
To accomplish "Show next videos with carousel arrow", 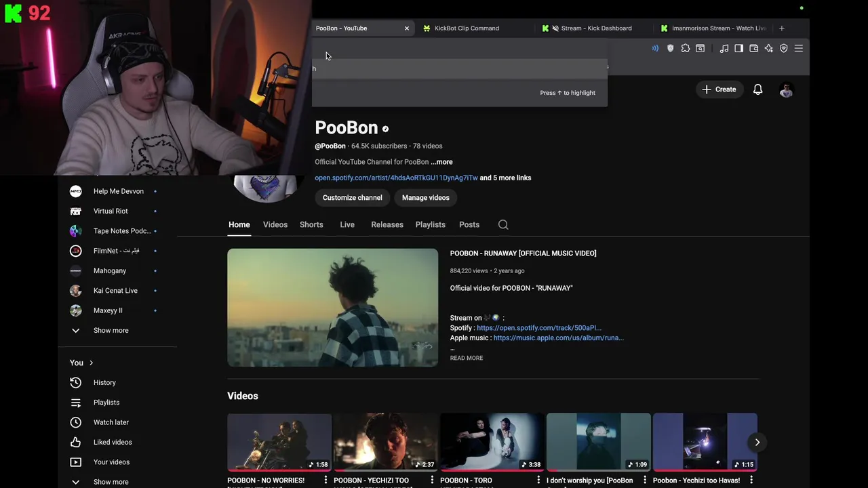I will point(757,442).
